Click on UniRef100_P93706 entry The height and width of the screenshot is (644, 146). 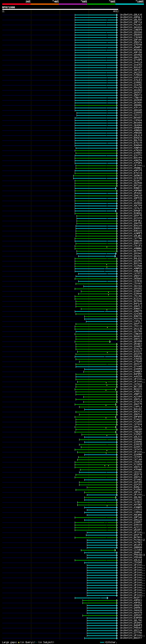[x=131, y=319]
